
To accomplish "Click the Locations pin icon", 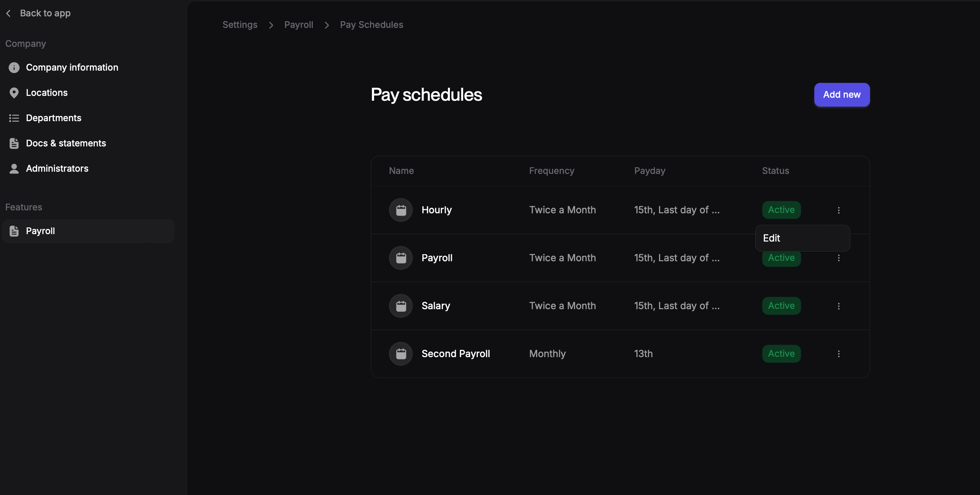I will [x=14, y=93].
